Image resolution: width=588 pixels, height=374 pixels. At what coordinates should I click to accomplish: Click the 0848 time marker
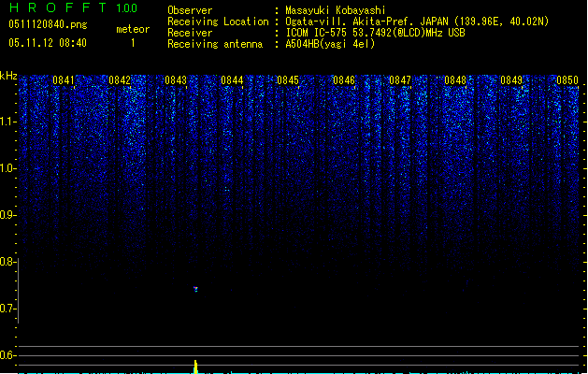tap(455, 80)
